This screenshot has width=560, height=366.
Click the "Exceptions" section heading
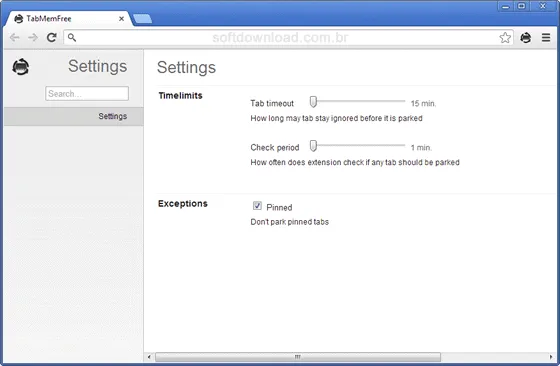pos(182,204)
